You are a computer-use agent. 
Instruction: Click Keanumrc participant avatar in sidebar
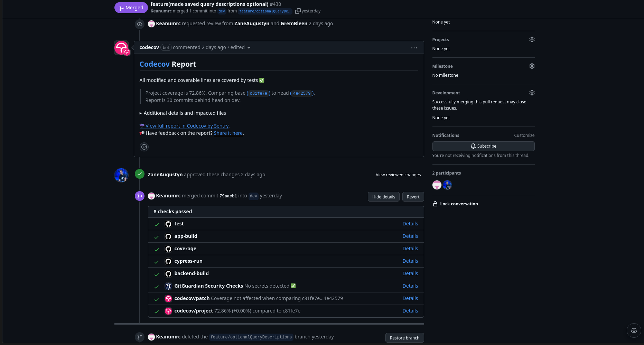[437, 185]
